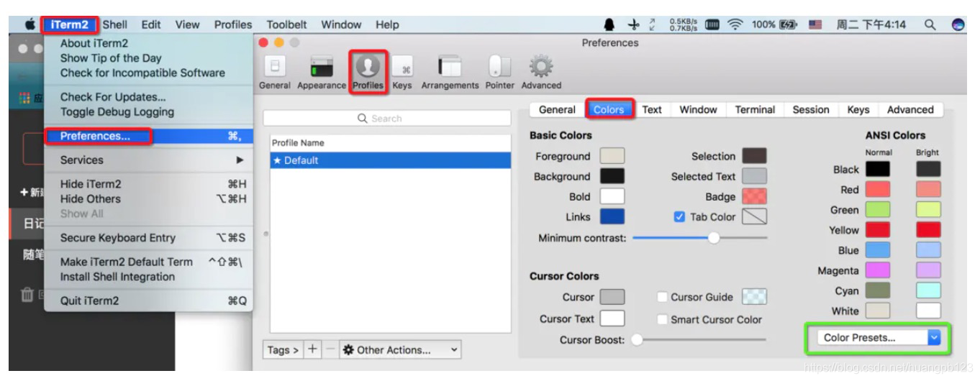The image size is (980, 381).
Task: Open the Advanced gear preferences icon
Action: pyautogui.click(x=541, y=73)
